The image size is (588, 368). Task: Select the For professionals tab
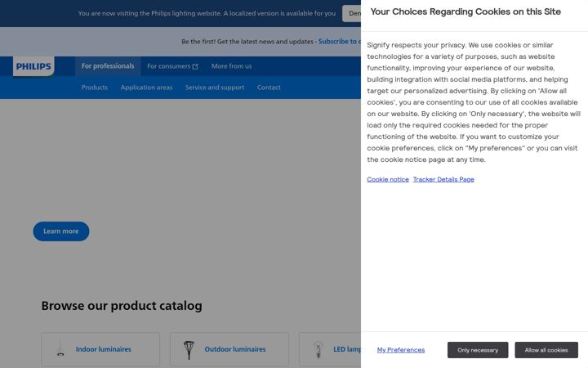(108, 66)
